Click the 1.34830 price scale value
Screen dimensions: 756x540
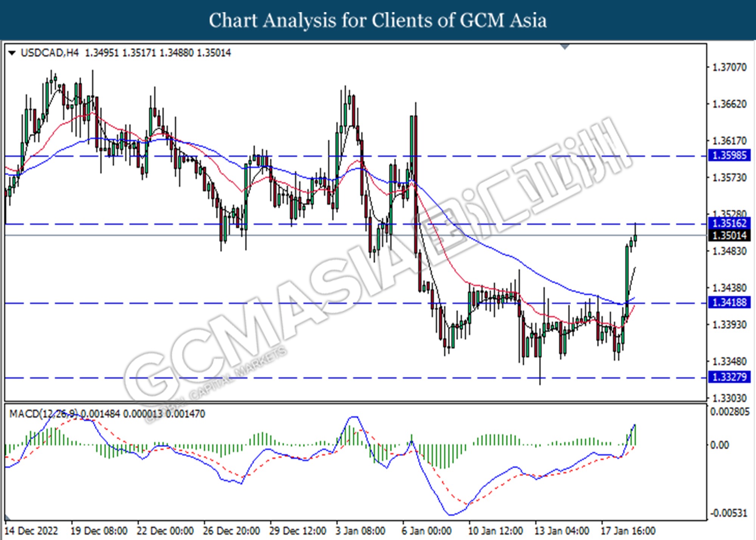pos(730,251)
